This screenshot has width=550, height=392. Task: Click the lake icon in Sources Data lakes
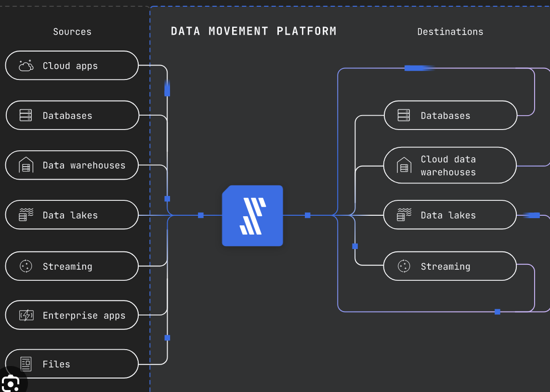(26, 215)
